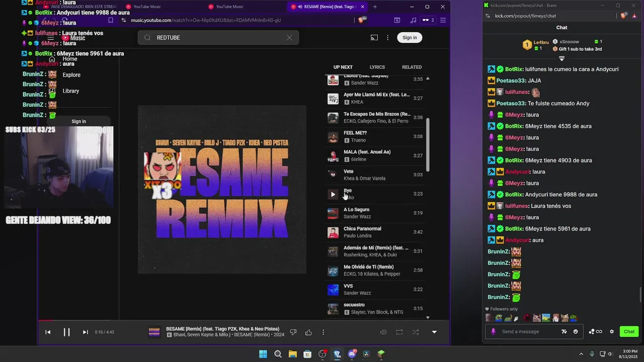Click the song progress bar
The image size is (644, 362).
point(244,320)
